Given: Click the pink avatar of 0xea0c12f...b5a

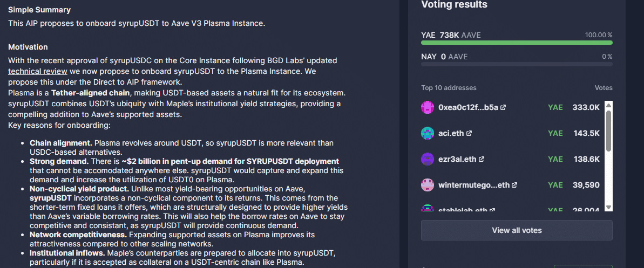Looking at the screenshot, I should click(x=428, y=107).
